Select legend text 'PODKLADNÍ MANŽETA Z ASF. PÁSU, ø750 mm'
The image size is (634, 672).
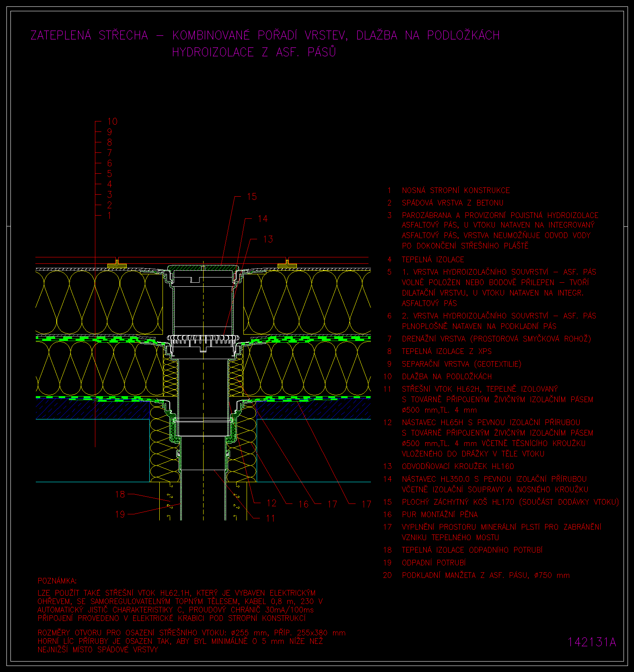486,575
